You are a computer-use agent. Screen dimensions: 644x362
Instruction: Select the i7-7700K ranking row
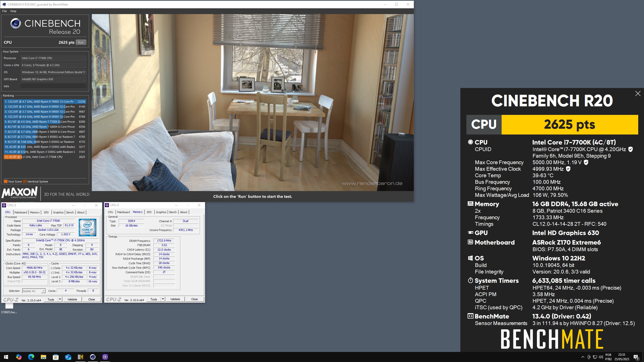tap(45, 157)
